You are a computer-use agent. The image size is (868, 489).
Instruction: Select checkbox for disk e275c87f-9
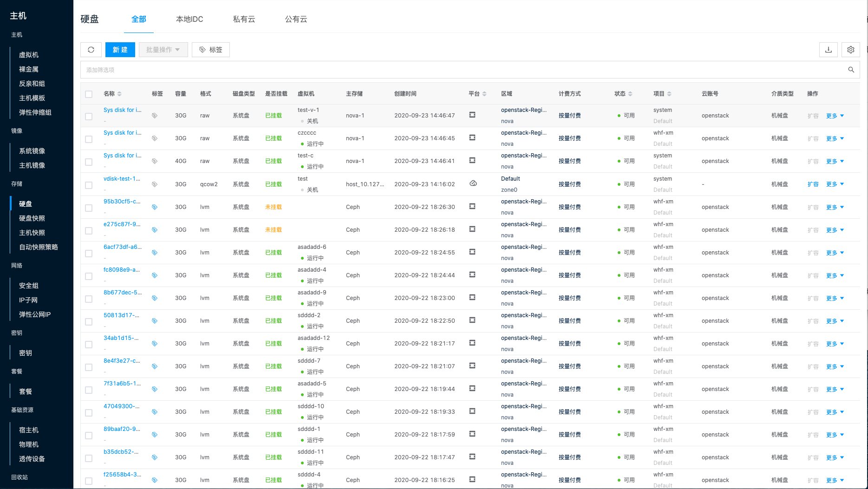(89, 230)
